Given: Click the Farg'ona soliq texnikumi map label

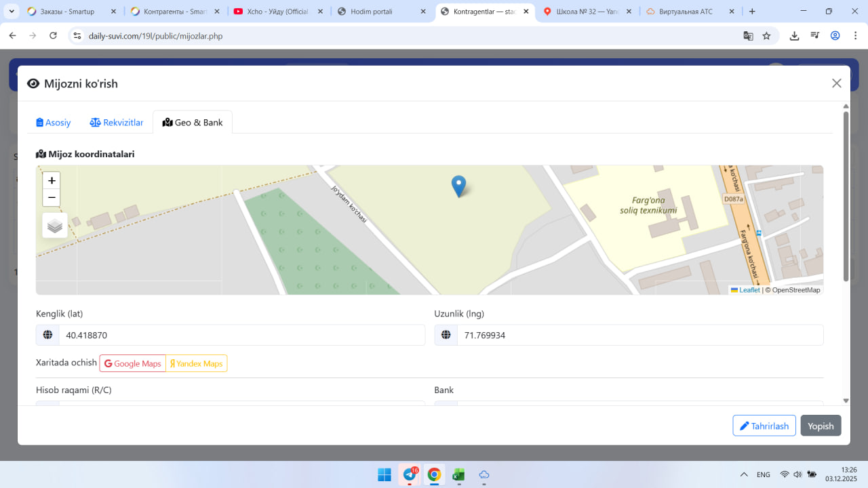Looking at the screenshot, I should 648,205.
